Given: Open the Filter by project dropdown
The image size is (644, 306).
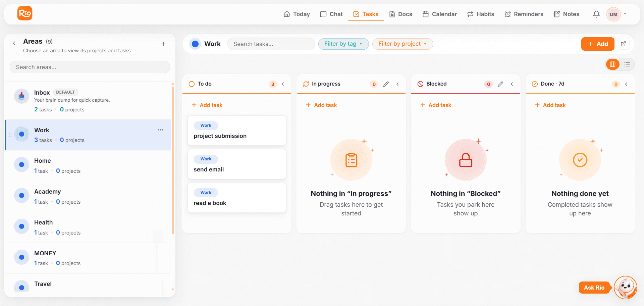Looking at the screenshot, I should pos(402,44).
